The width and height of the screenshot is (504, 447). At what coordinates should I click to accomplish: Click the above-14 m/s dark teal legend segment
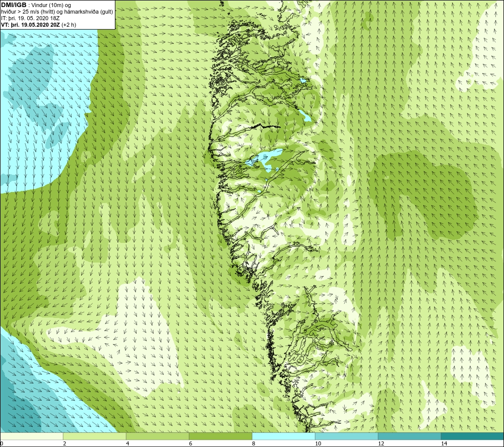click(x=473, y=436)
